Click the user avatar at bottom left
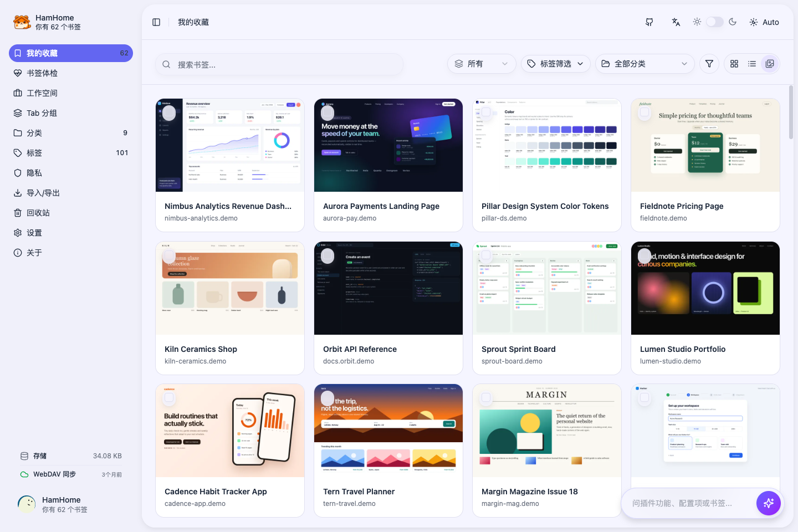This screenshot has width=798, height=532. coord(27,504)
